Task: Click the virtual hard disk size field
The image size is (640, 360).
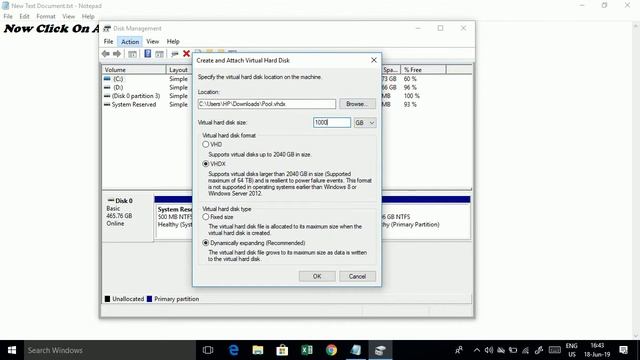Action: tap(332, 122)
